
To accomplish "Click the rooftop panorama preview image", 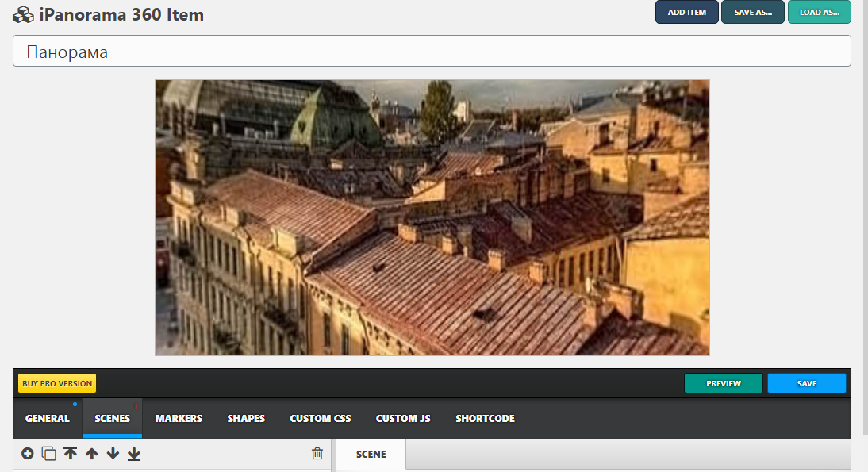I will 432,217.
